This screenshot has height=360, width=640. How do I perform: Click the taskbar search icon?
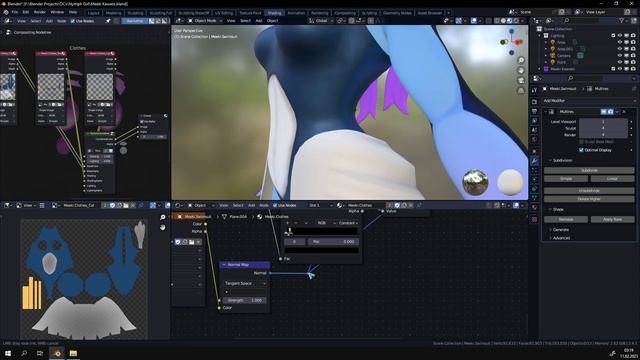[x=24, y=353]
